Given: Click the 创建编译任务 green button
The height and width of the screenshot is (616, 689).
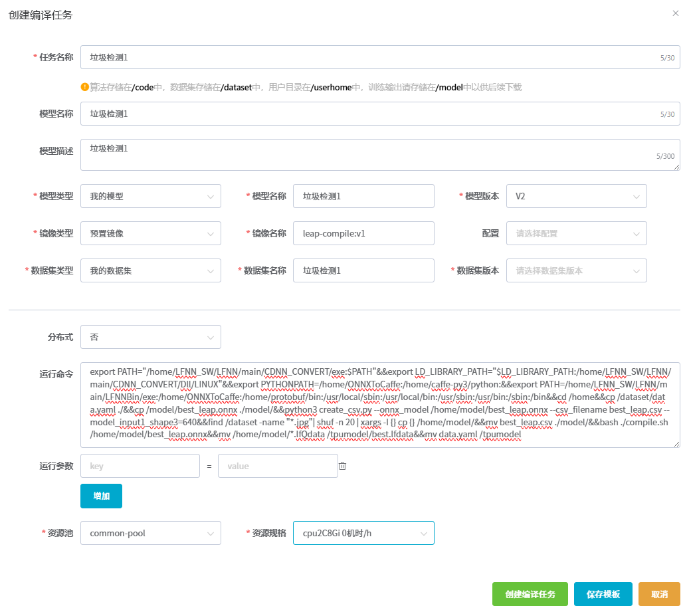Looking at the screenshot, I should [x=530, y=594].
